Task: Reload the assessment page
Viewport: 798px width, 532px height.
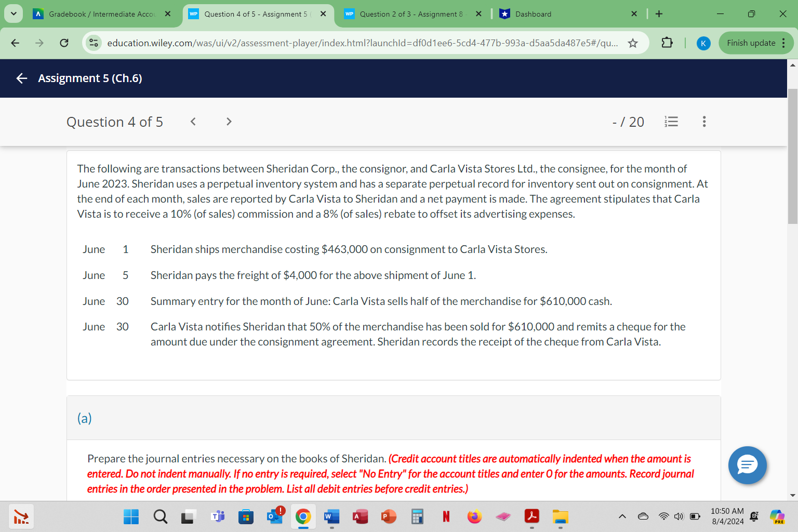Action: (64, 43)
